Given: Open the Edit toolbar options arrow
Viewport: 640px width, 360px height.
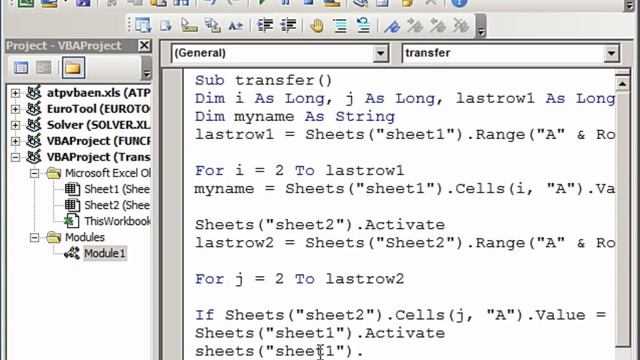Looking at the screenshot, I should pos(481,27).
